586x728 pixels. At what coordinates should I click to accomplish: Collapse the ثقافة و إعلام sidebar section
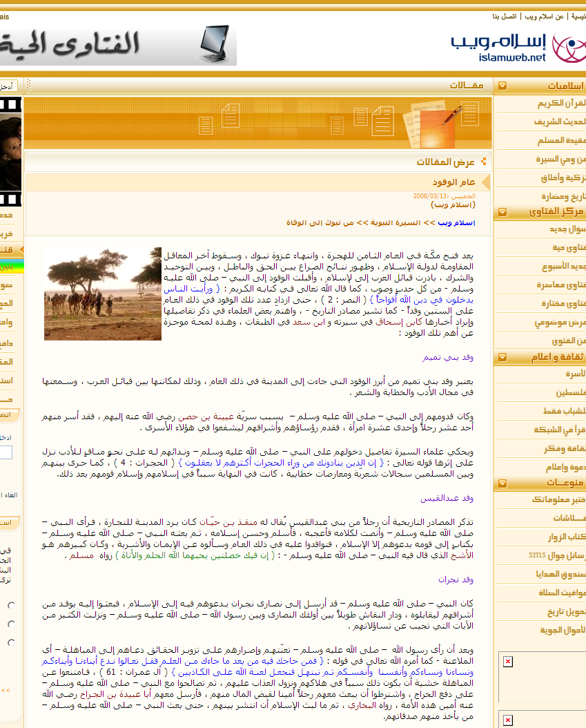click(503, 357)
